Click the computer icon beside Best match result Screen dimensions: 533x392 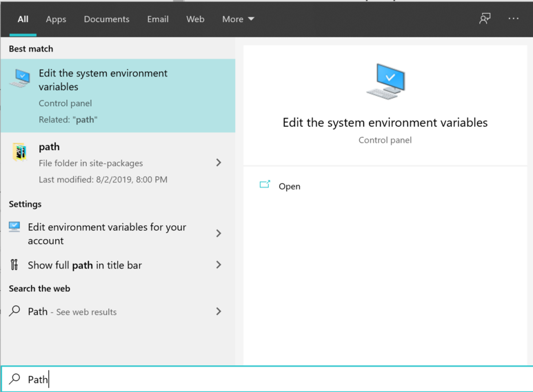pyautogui.click(x=20, y=78)
